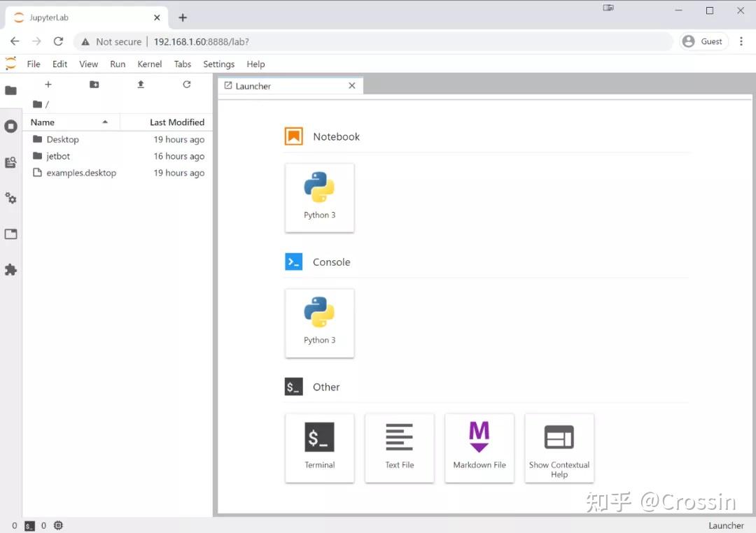Click the Console section heading
756x533 pixels.
tap(331, 262)
